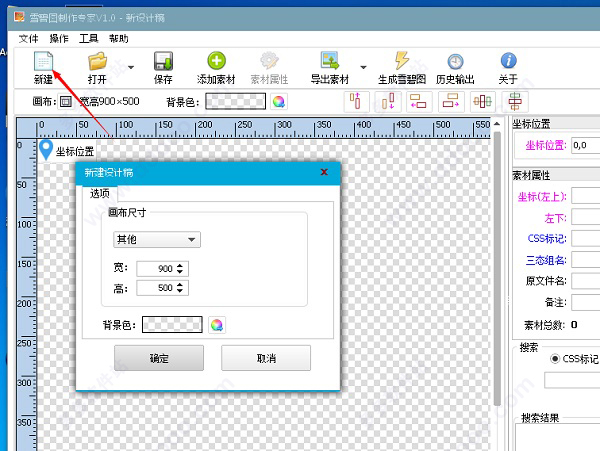
Task: Generate sprite with 生成雪碧图 icon
Action: click(402, 61)
